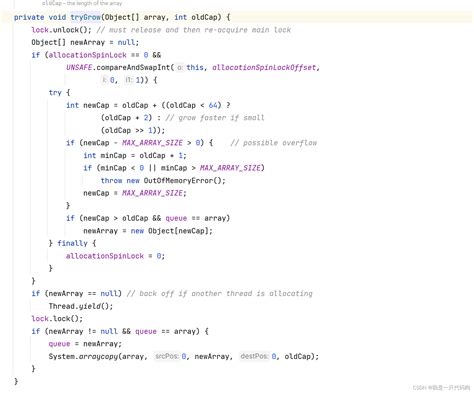
Task: Click the srcPos parameter hint
Action: click(x=167, y=356)
